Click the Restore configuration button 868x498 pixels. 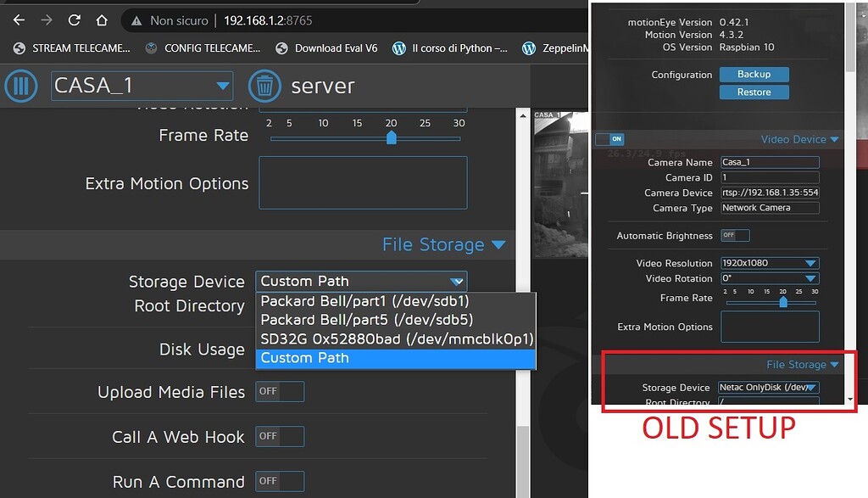(x=754, y=92)
